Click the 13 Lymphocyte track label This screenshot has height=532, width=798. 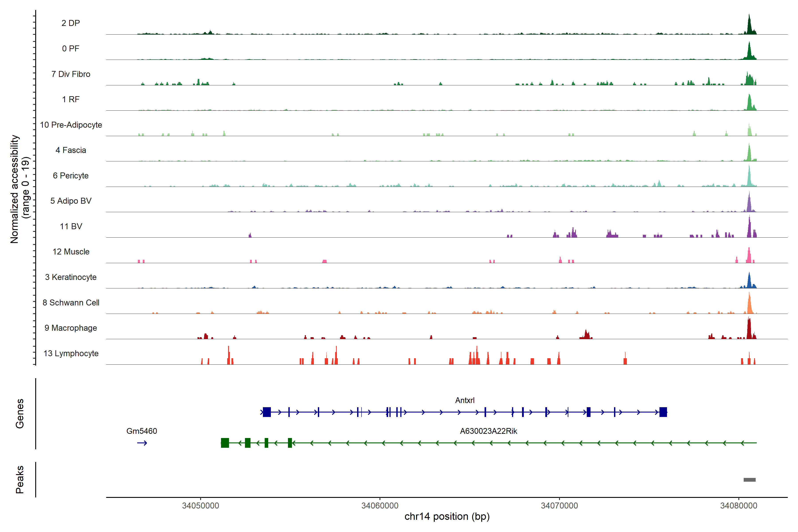(x=71, y=353)
